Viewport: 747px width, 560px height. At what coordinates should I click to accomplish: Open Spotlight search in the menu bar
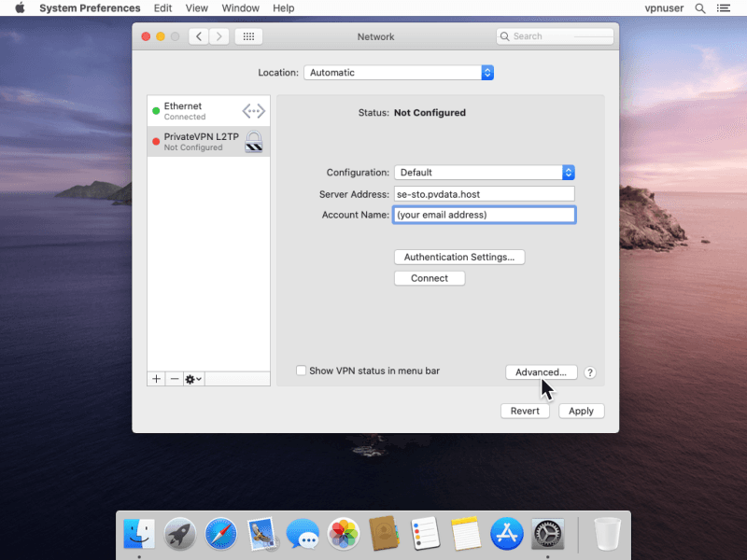point(700,8)
